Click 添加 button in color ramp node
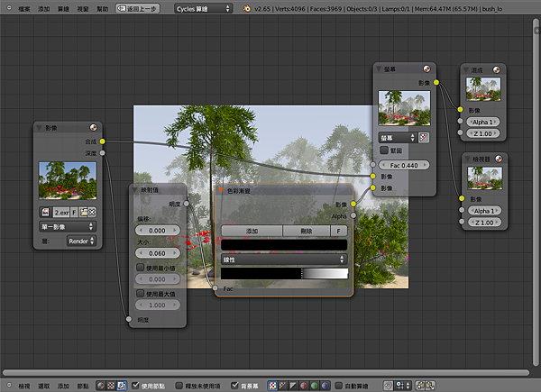 pos(252,231)
